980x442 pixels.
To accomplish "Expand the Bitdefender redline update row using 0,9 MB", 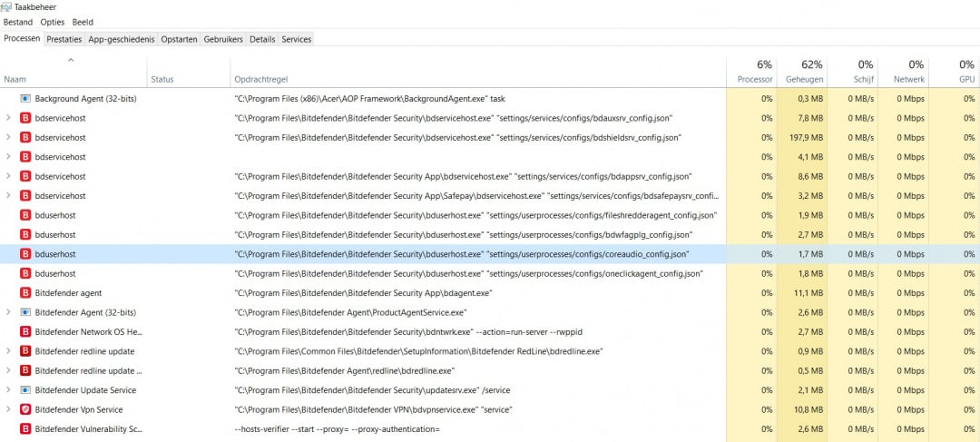I will tap(8, 351).
